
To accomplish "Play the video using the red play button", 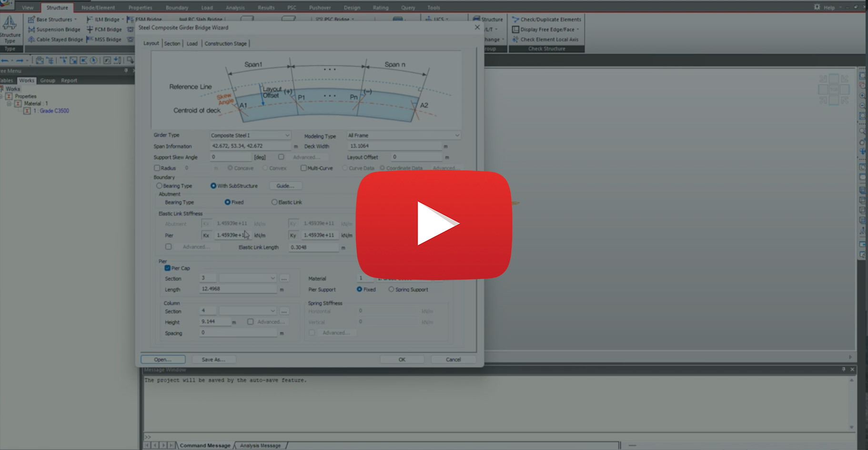I will 434,224.
